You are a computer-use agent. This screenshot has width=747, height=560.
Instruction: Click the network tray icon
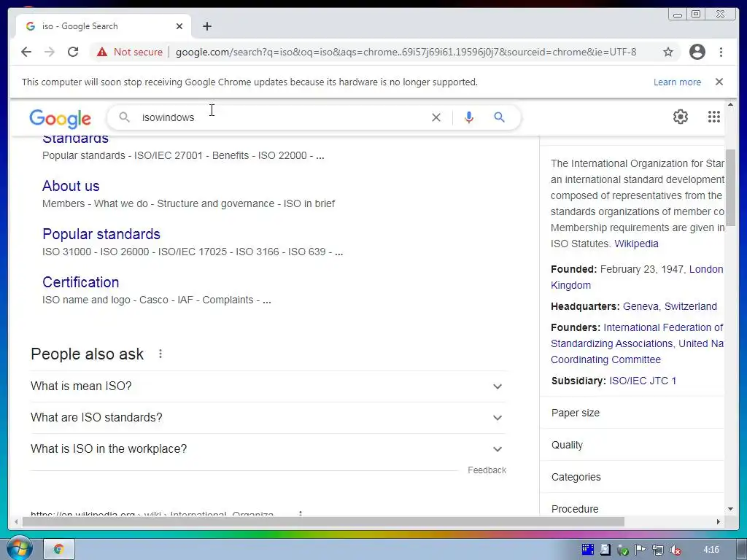point(658,550)
